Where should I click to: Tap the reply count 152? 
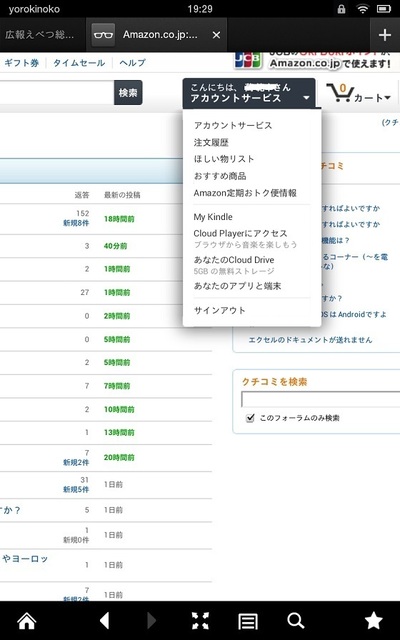click(x=82, y=213)
